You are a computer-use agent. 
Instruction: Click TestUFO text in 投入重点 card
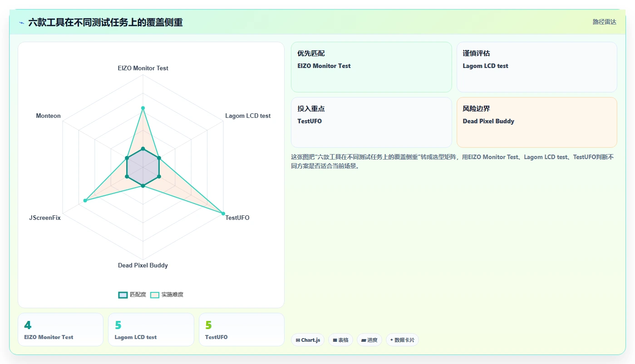(310, 121)
